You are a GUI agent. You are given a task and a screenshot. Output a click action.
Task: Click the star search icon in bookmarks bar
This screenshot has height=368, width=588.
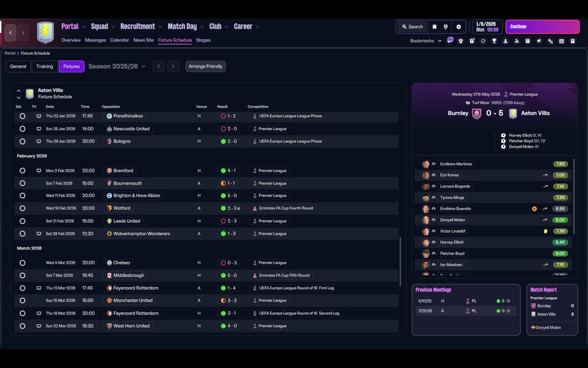[x=550, y=41]
